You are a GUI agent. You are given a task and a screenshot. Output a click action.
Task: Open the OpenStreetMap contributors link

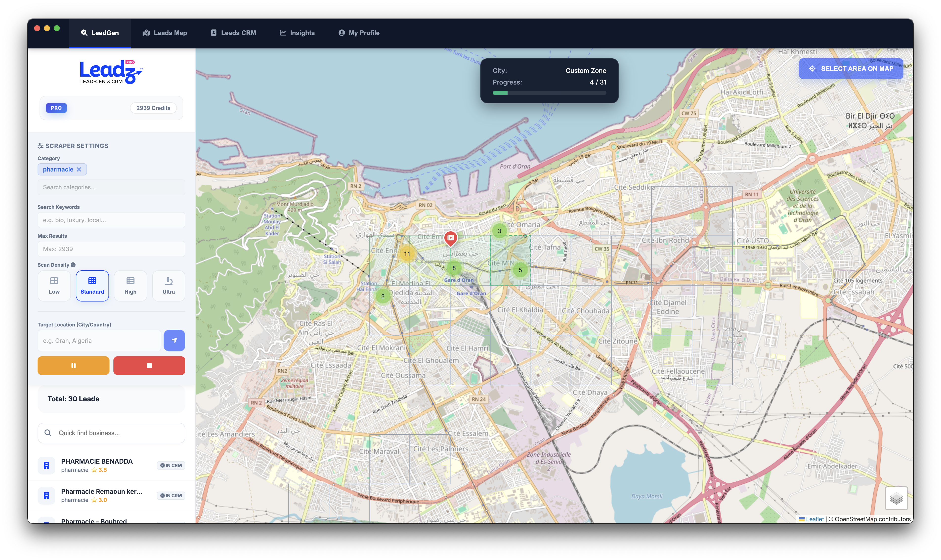click(870, 519)
